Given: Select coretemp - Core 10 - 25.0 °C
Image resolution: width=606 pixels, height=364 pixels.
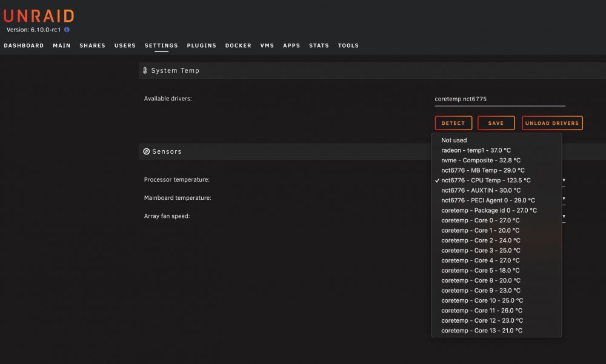Looking at the screenshot, I should (x=496, y=301).
